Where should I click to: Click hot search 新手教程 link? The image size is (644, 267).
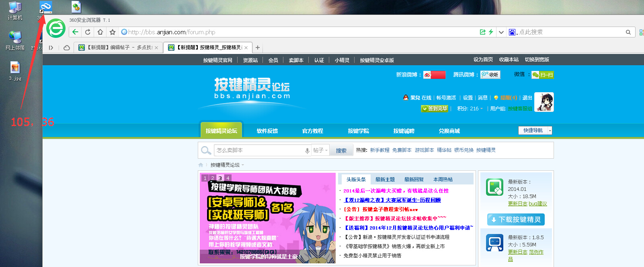tap(379, 150)
